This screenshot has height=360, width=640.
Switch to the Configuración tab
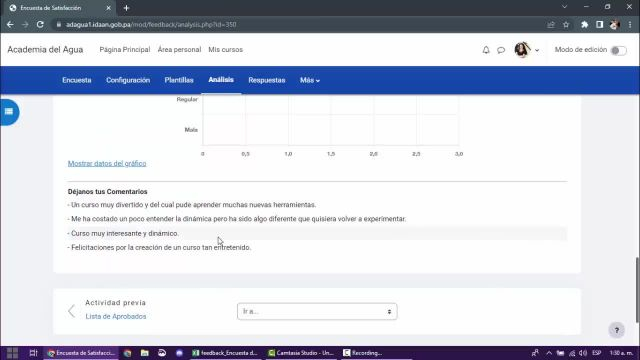[128, 80]
